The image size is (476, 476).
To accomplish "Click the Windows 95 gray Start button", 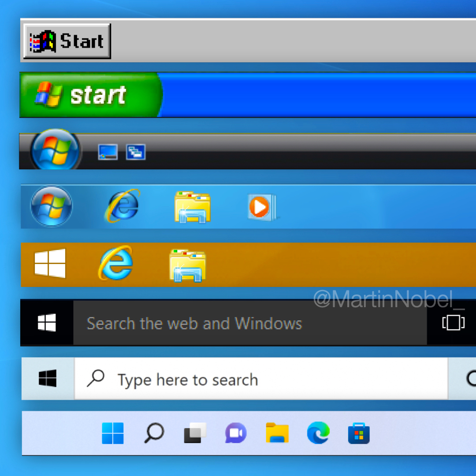I will [x=67, y=41].
